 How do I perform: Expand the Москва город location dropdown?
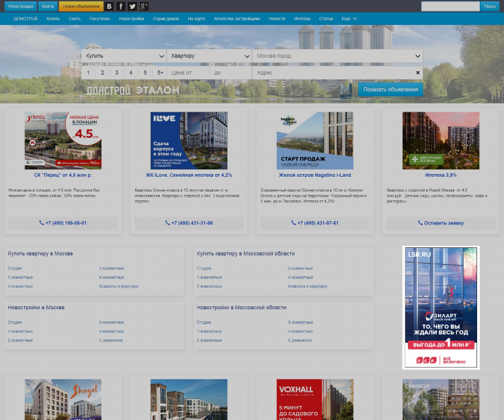point(337,56)
